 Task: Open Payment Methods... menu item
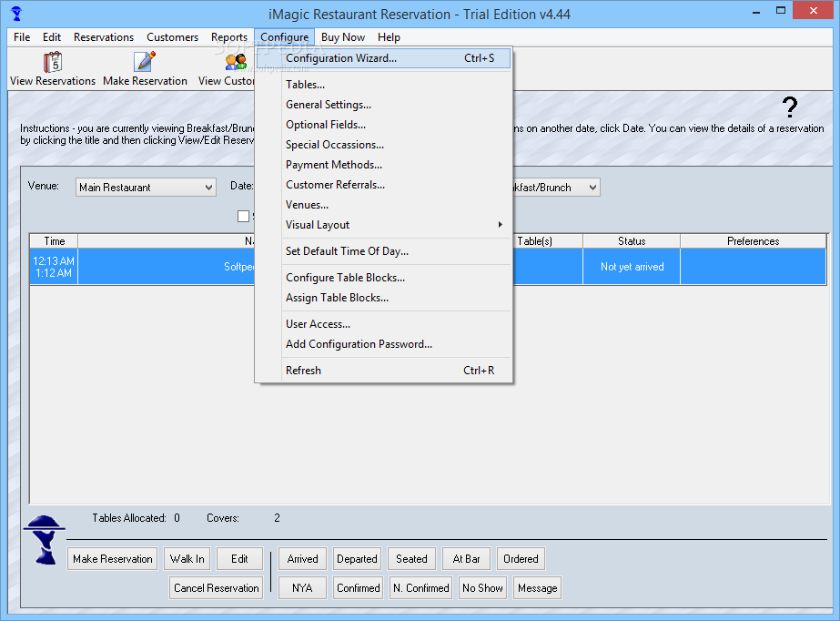click(x=383, y=165)
